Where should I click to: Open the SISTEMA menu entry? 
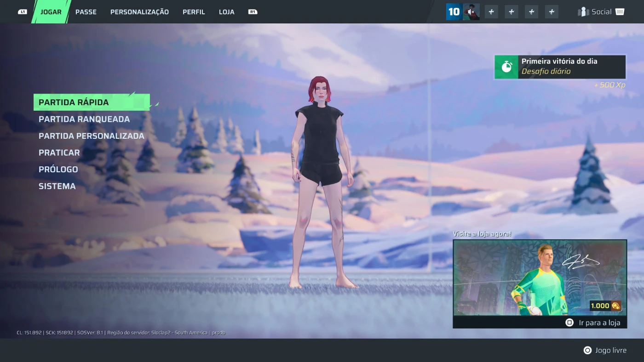pyautogui.click(x=57, y=187)
